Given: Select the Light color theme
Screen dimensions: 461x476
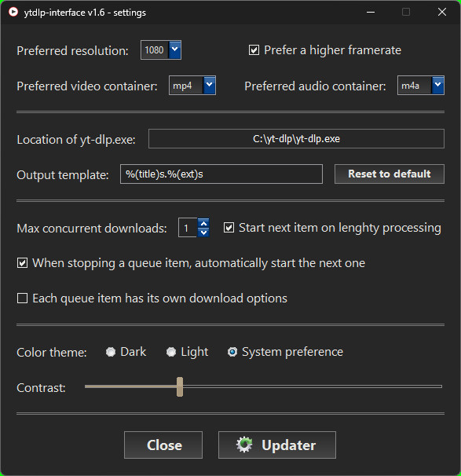Looking at the screenshot, I should tap(171, 352).
